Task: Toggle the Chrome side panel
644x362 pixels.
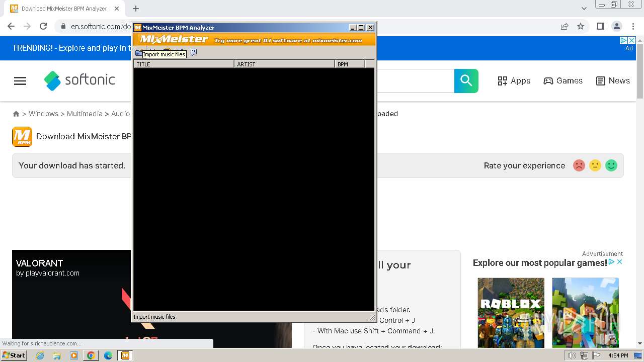Action: (x=600, y=26)
